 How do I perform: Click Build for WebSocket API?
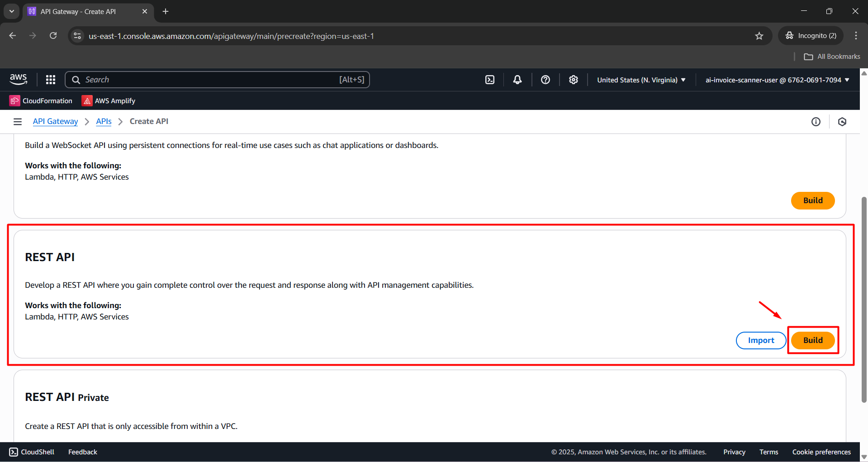(x=813, y=200)
